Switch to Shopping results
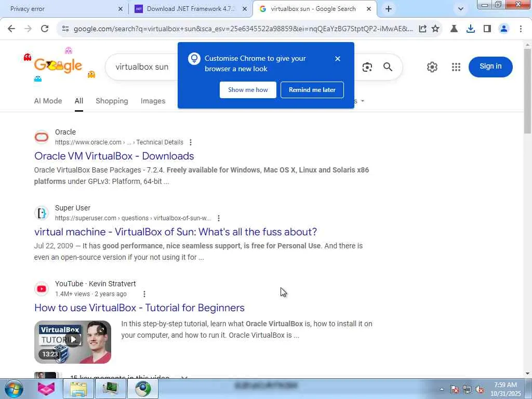 (x=112, y=101)
